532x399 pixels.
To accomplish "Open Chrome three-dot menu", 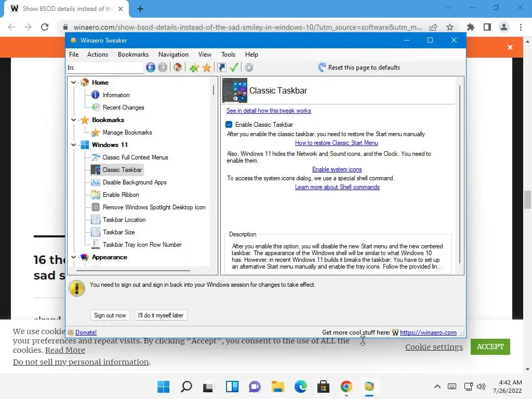I will [521, 27].
